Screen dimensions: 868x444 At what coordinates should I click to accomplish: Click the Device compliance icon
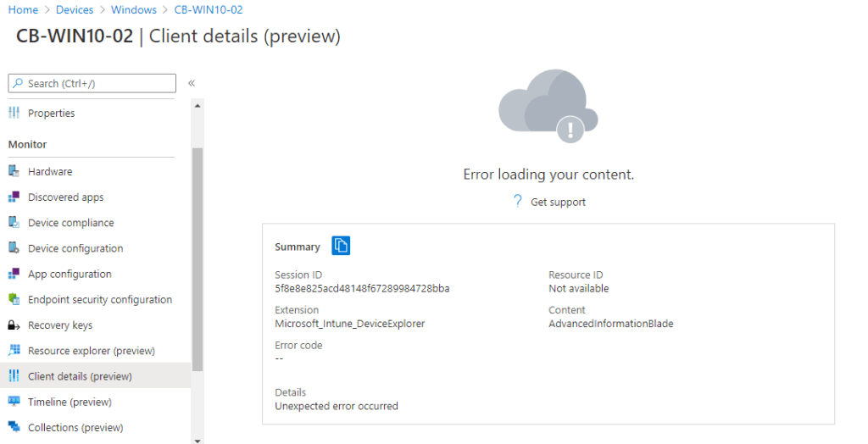point(14,223)
